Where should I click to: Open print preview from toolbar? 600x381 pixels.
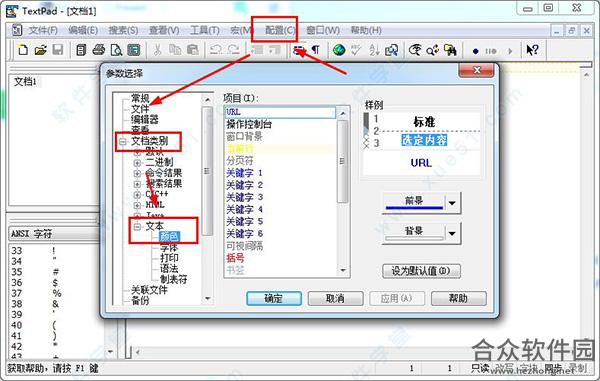[116, 50]
